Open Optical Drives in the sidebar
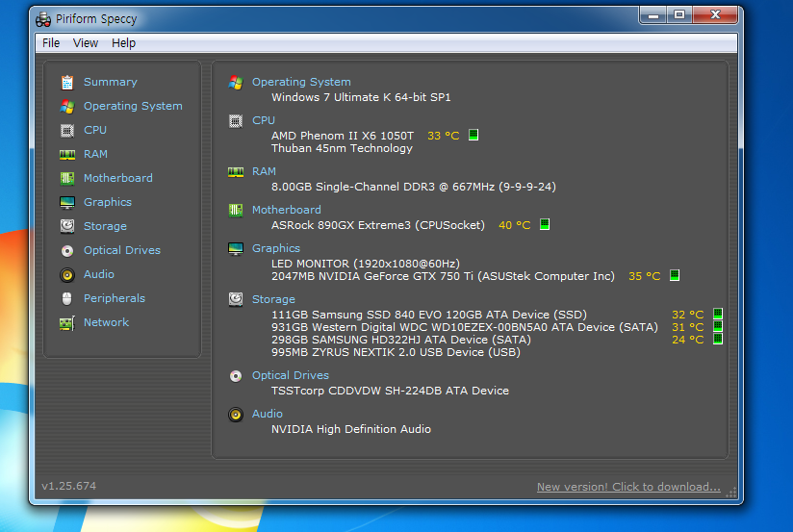The height and width of the screenshot is (532, 793). (122, 250)
